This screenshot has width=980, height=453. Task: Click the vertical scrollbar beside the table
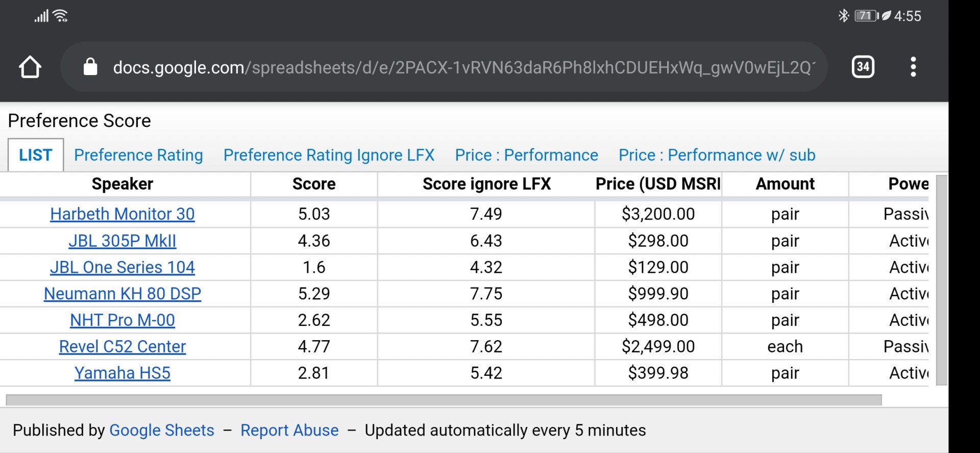942,280
